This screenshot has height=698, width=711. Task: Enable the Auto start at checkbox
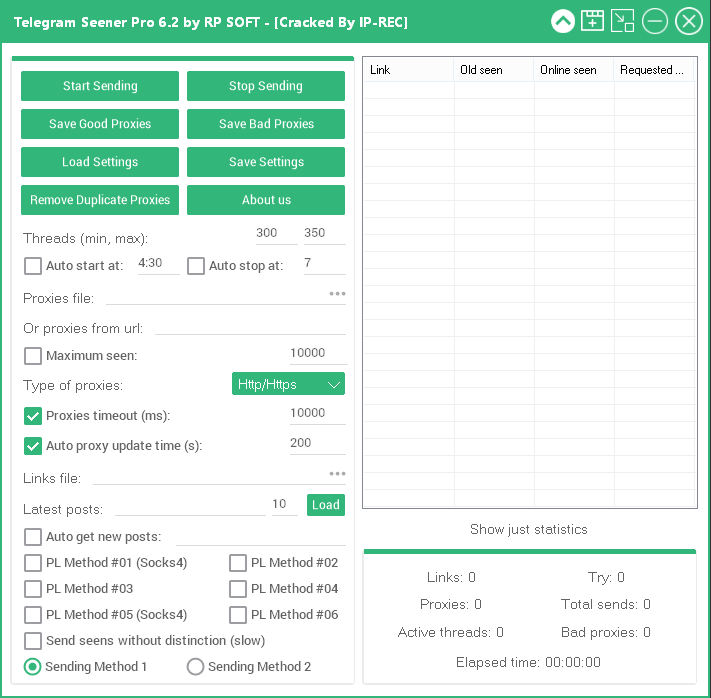tap(33, 266)
